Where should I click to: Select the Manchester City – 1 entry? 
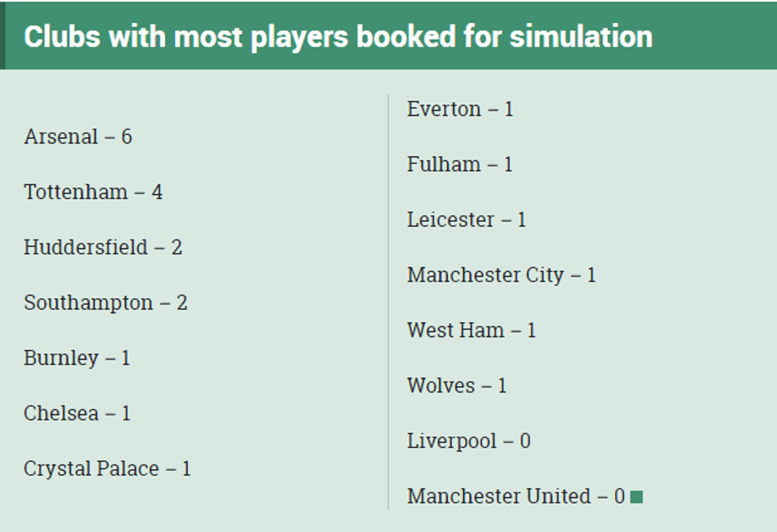point(501,275)
